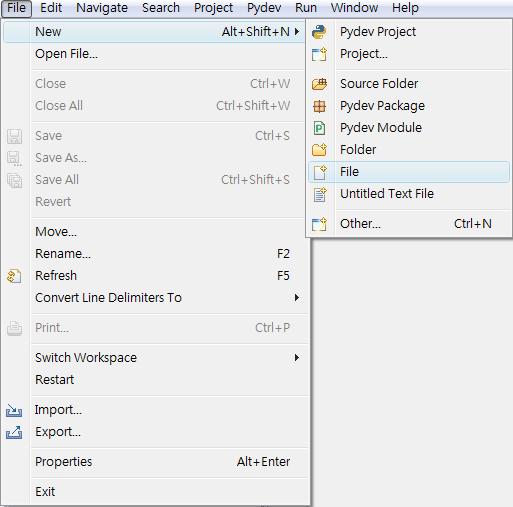513x507 pixels.
Task: Click the Refresh icon in File menu
Action: [x=14, y=276]
